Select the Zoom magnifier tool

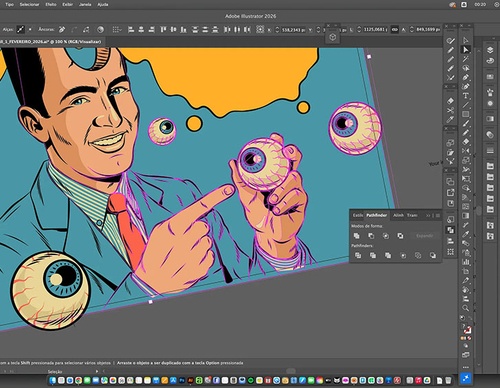click(x=466, y=308)
